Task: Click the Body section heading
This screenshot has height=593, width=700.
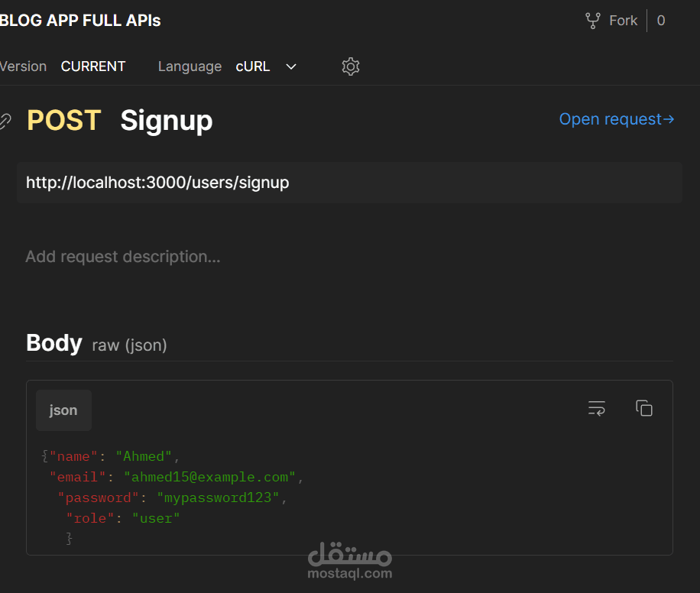Action: pyautogui.click(x=54, y=343)
